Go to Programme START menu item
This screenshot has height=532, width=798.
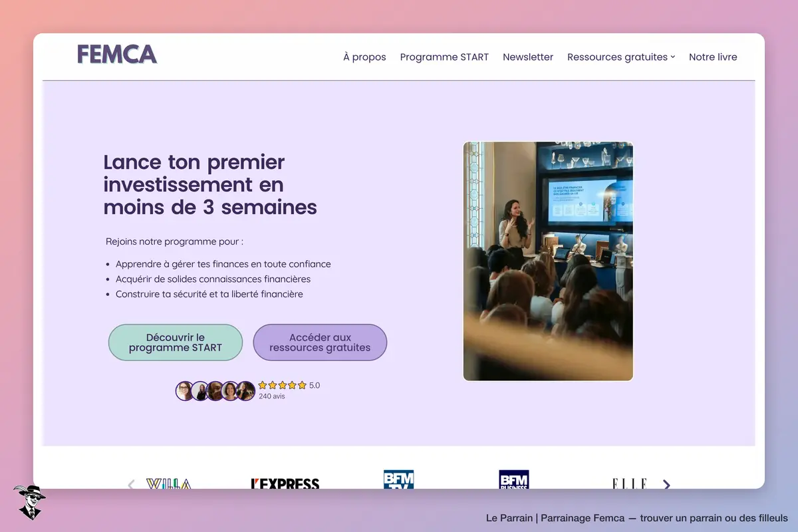point(444,57)
